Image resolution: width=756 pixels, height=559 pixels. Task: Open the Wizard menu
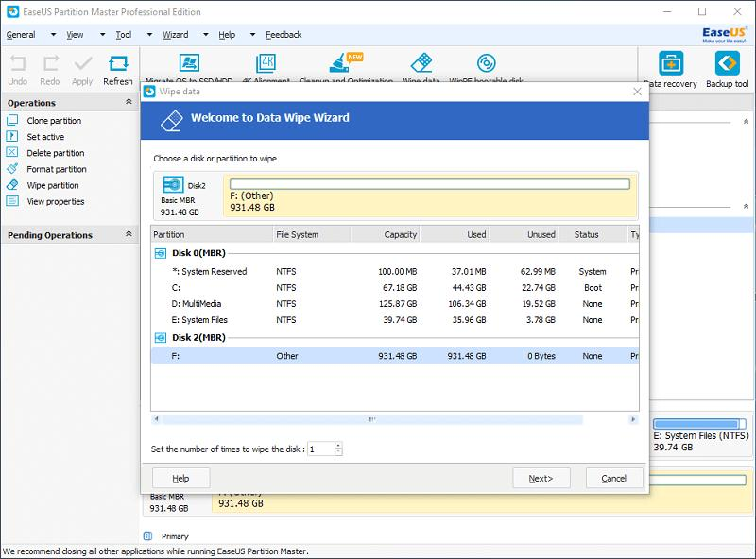[x=175, y=35]
